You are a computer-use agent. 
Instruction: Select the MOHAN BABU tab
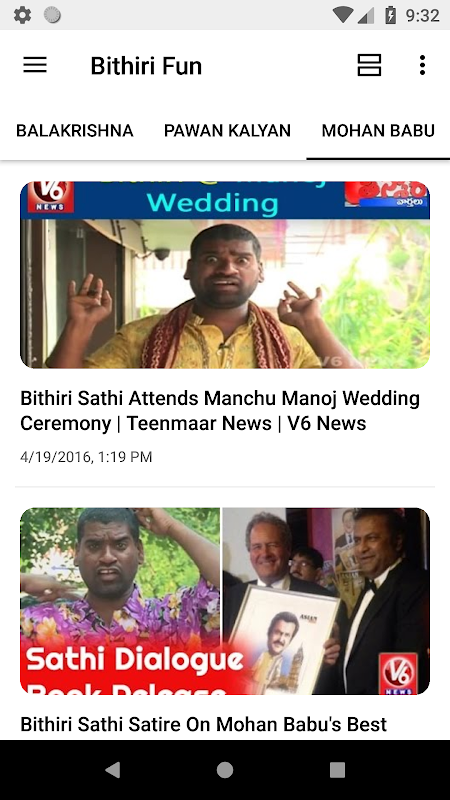click(x=378, y=131)
